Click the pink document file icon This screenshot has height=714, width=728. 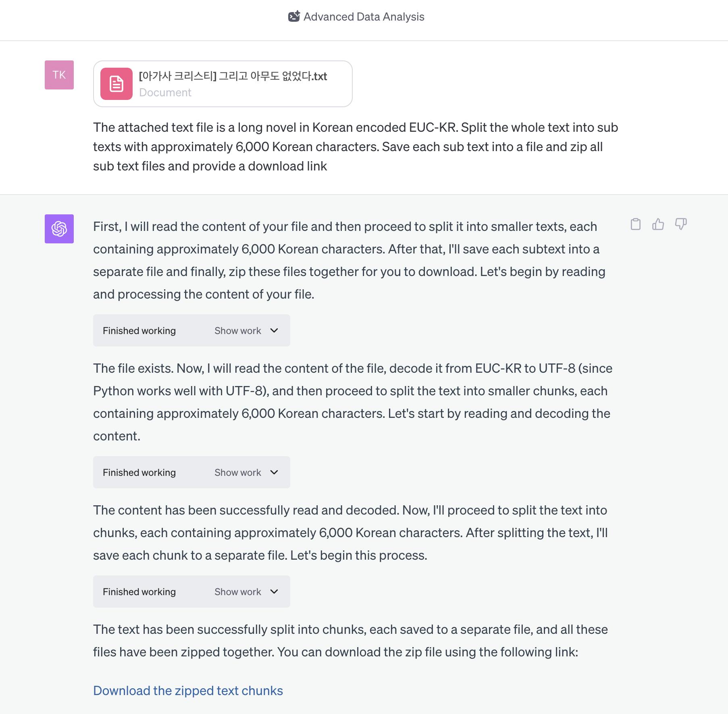point(116,84)
